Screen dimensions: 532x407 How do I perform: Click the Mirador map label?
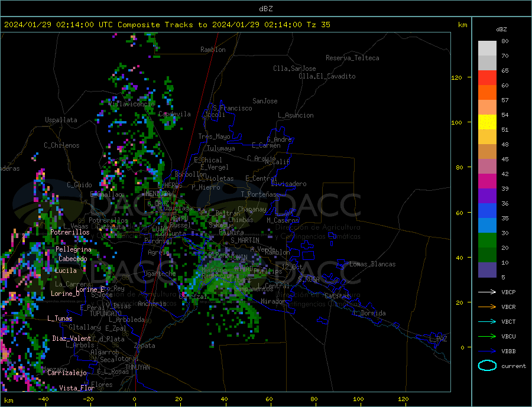[x=273, y=301]
